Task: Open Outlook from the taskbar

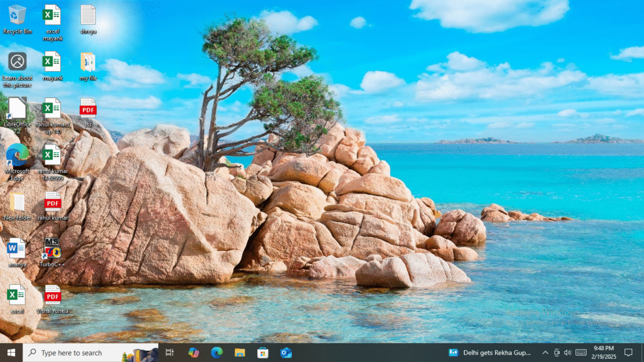Action: coord(286,353)
